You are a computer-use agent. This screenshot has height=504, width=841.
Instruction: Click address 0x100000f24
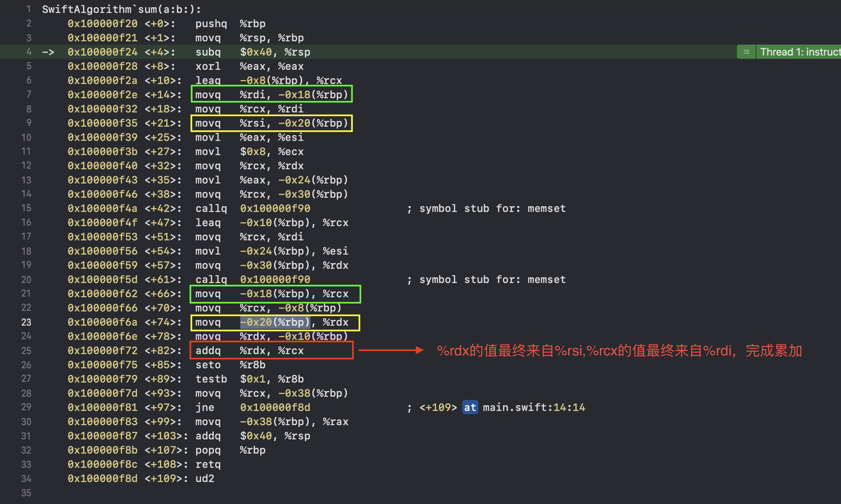click(102, 52)
